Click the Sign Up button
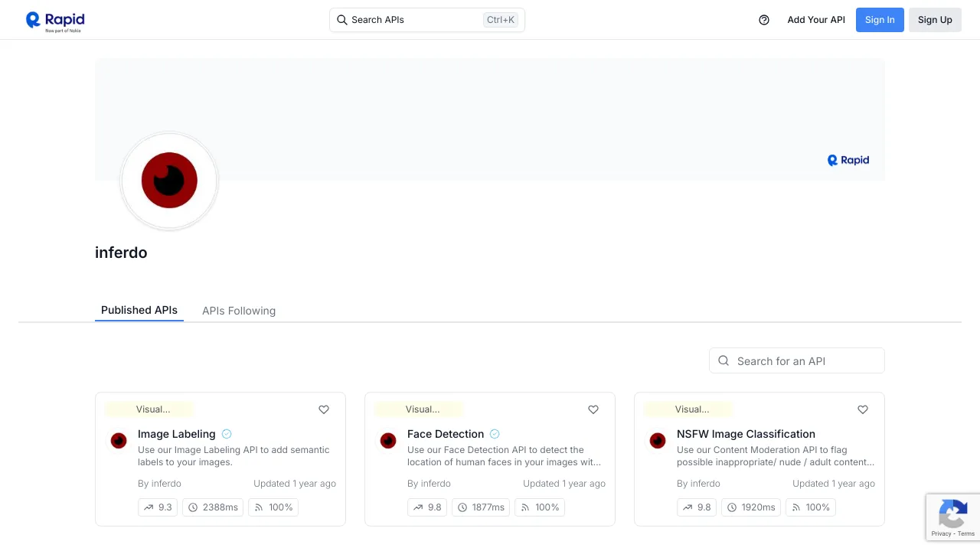This screenshot has height=551, width=980. [935, 20]
